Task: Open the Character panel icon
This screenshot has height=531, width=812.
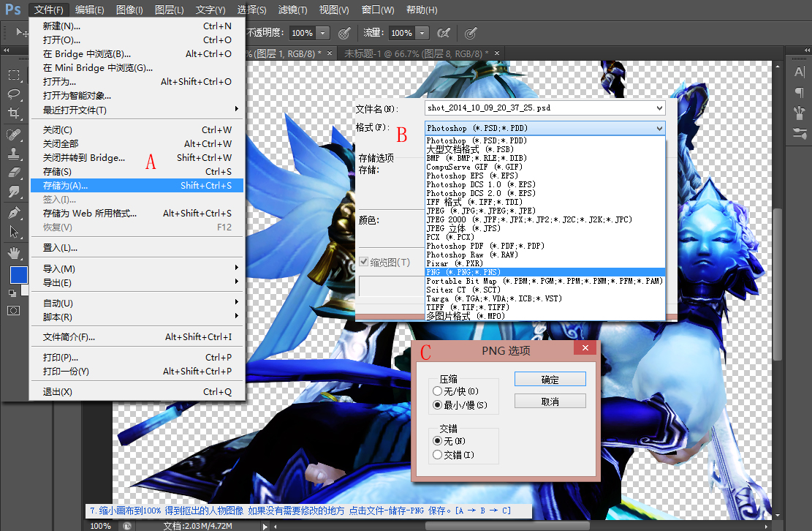Action: [800, 72]
